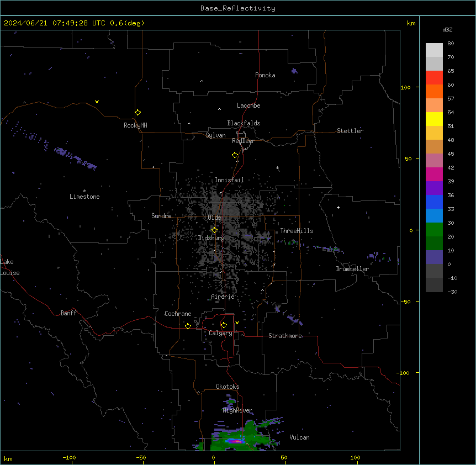Click the Sundre label
476x465 pixels.
tap(161, 216)
